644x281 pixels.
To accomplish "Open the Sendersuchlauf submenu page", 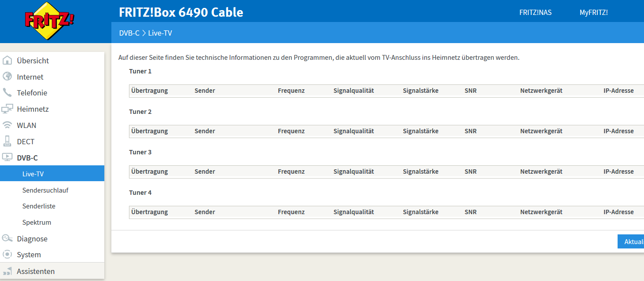I will click(45, 190).
